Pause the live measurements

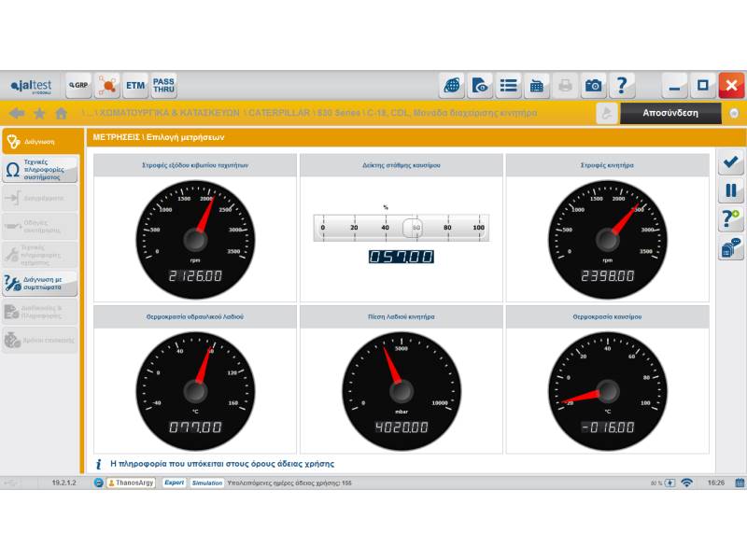[730, 190]
